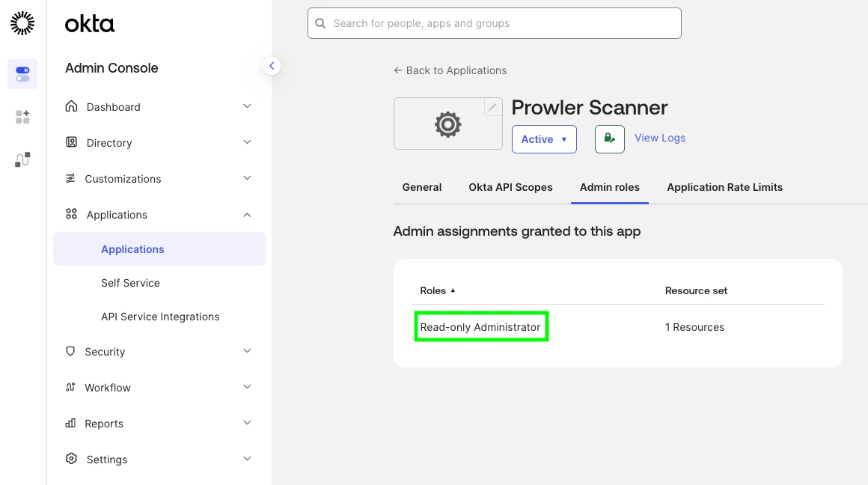The image size is (868, 485).
Task: Collapse the sidebar with the chevron button
Action: pyautogui.click(x=271, y=66)
